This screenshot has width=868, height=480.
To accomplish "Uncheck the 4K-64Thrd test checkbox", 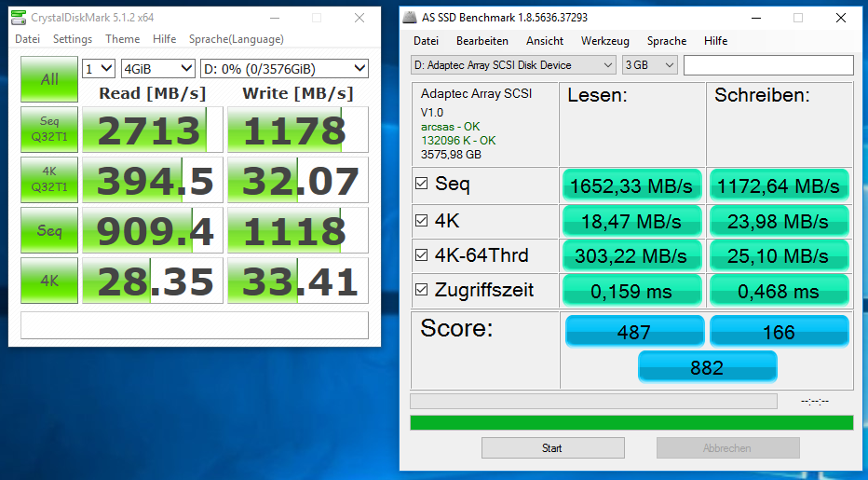I will click(421, 255).
